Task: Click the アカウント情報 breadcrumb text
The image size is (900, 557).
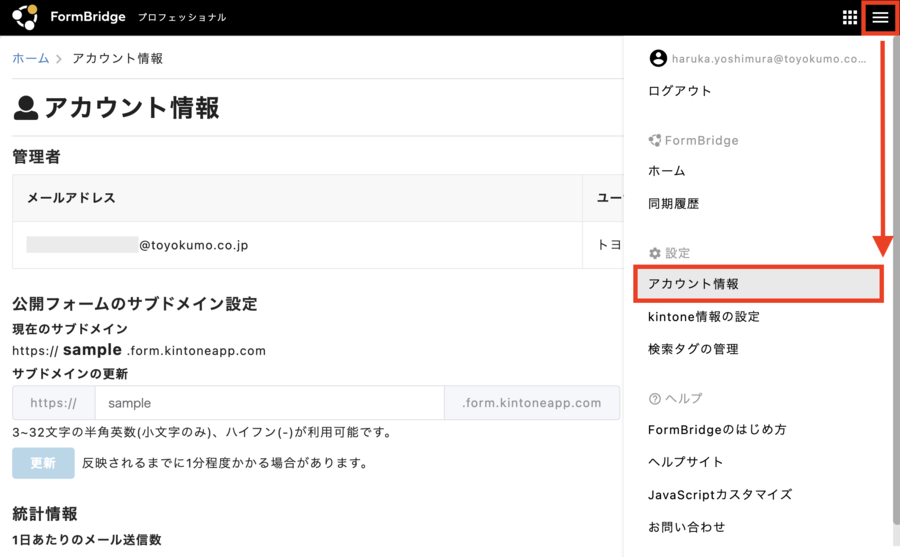Action: tap(118, 58)
